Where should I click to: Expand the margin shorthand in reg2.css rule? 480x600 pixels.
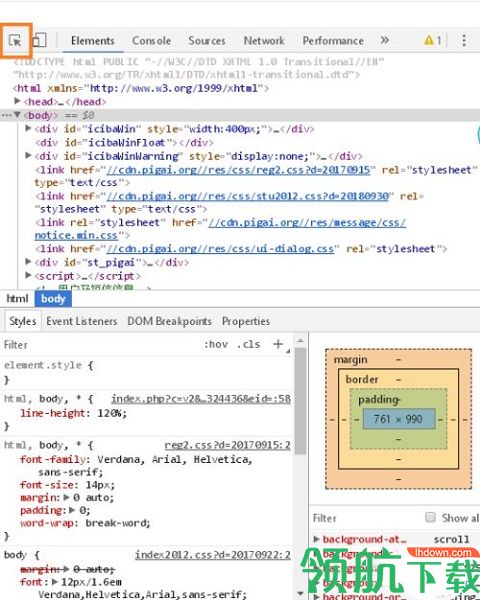pyautogui.click(x=67, y=497)
